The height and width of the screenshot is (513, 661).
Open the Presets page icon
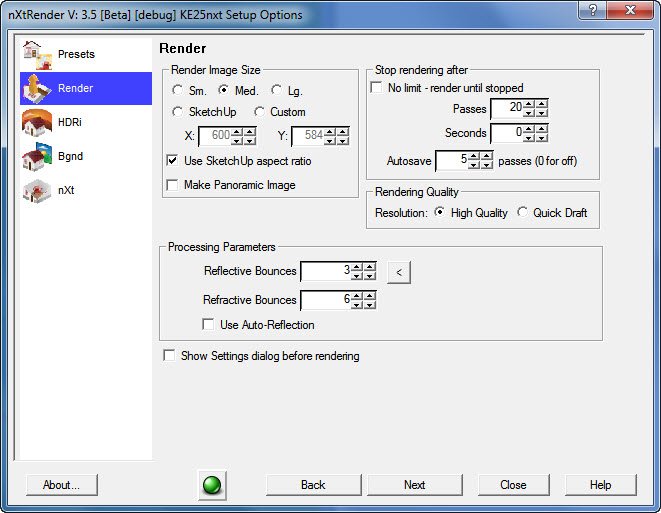pyautogui.click(x=37, y=55)
